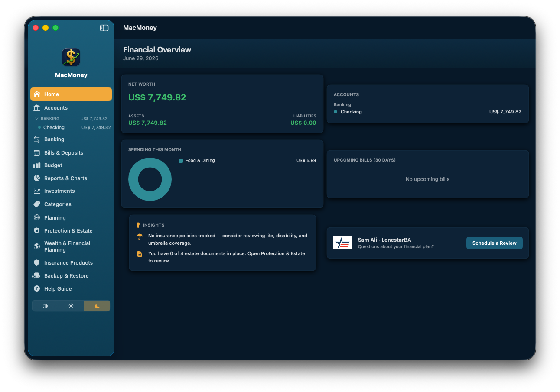Image resolution: width=560 pixels, height=392 pixels.
Task: Click the estate document insight icon
Action: click(x=140, y=254)
